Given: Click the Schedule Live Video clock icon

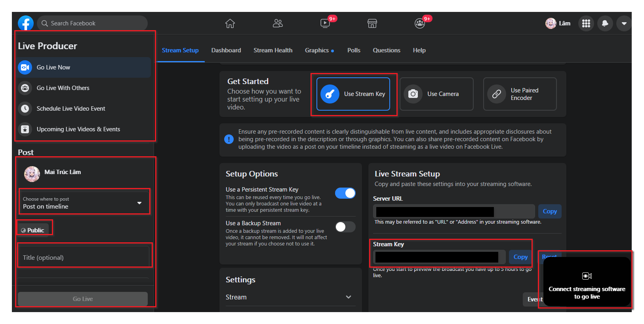Looking at the screenshot, I should (25, 109).
